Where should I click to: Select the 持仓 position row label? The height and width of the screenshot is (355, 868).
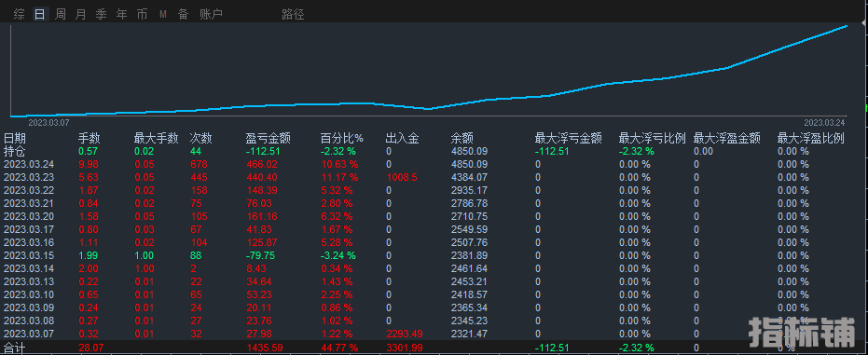[15, 151]
